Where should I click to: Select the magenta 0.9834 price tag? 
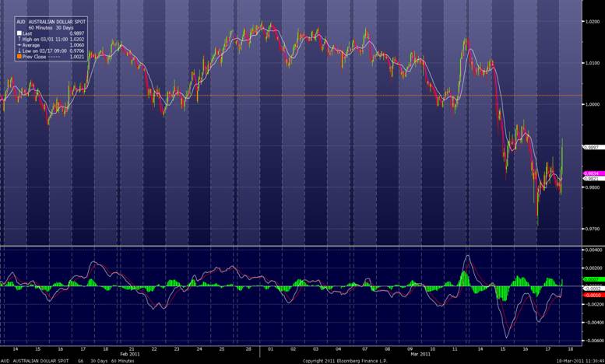[x=593, y=173]
